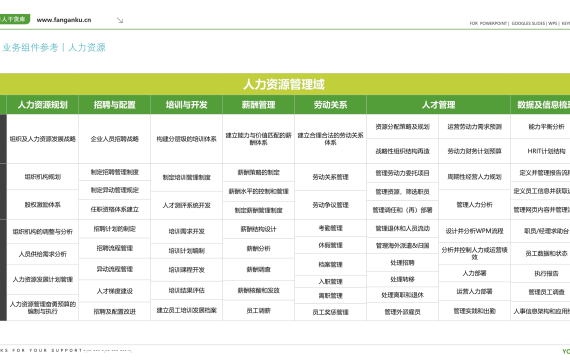The height and width of the screenshot is (360, 570).
Task: Click the FOR POWERPOINT header text
Action: point(488,23)
